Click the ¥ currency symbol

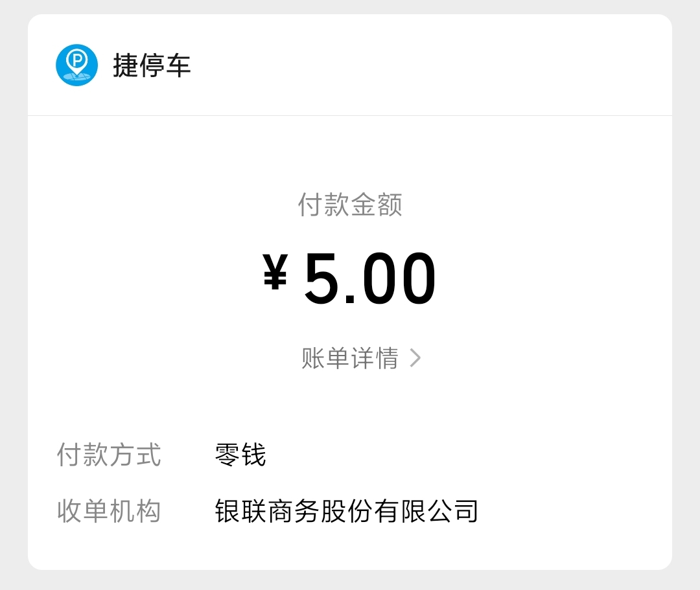coord(275,272)
